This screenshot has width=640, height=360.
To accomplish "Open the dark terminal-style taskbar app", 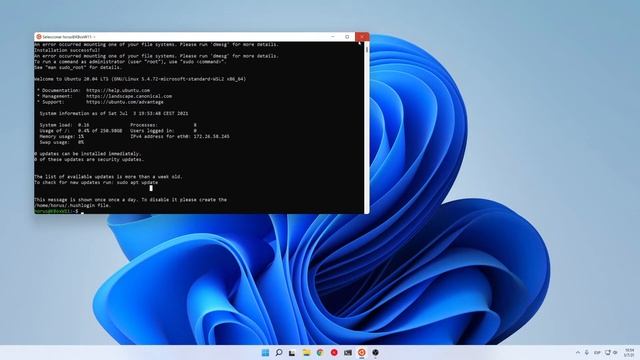I will point(348,352).
